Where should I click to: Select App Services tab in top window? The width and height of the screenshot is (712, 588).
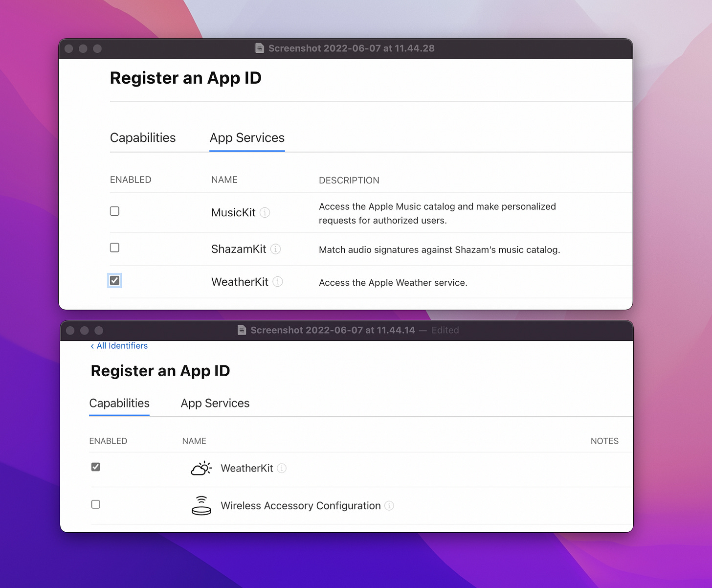(x=247, y=138)
